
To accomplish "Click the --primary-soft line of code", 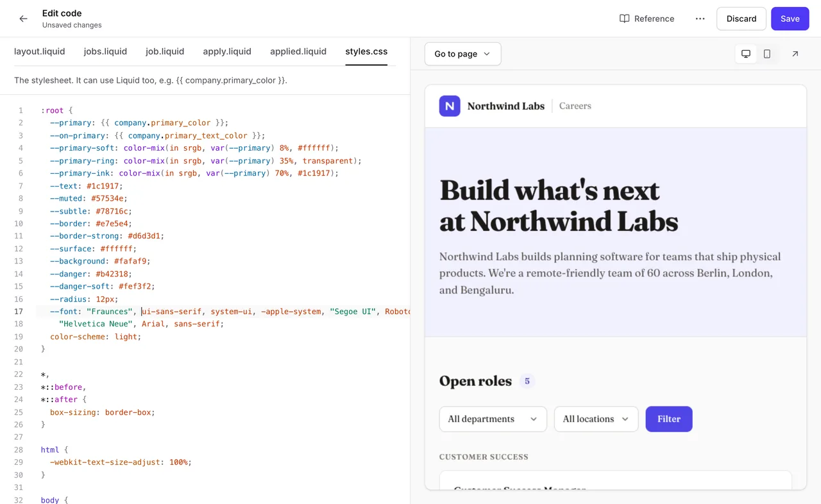I will click(194, 148).
